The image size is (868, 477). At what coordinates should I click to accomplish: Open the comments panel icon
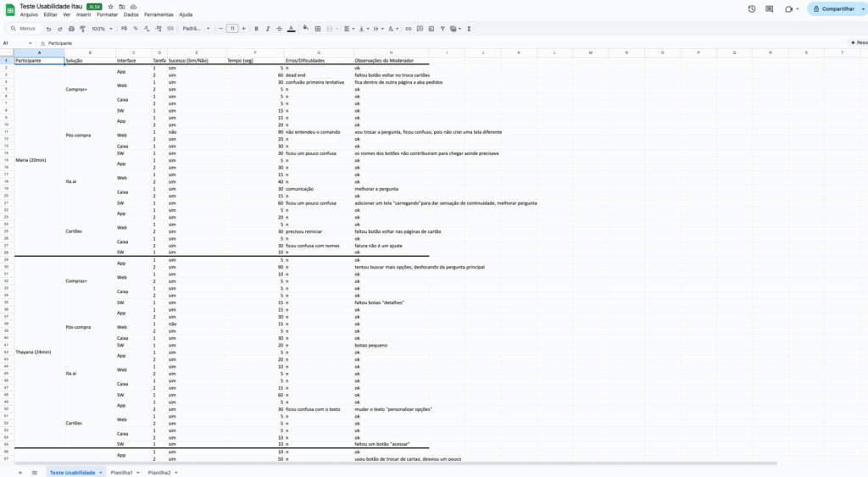coord(770,8)
